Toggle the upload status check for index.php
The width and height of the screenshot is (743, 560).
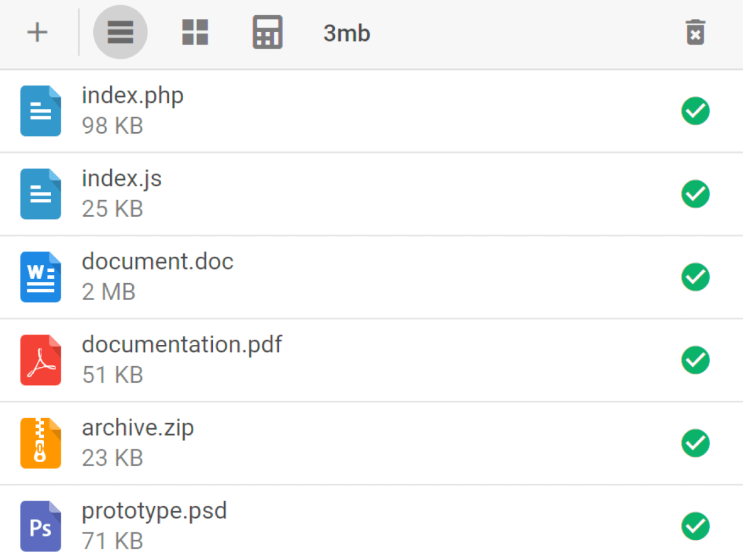click(x=695, y=111)
